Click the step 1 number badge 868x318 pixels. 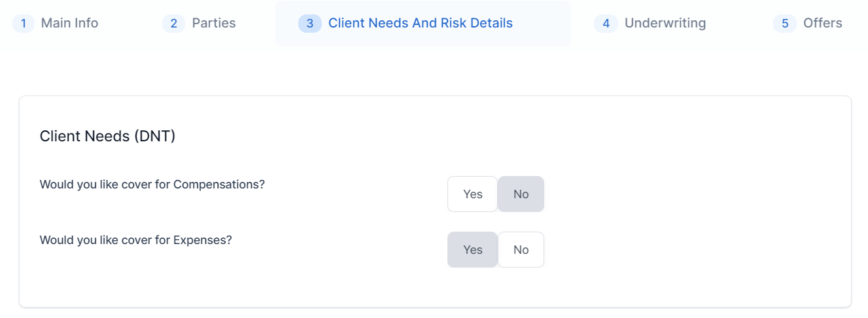pyautogui.click(x=24, y=24)
